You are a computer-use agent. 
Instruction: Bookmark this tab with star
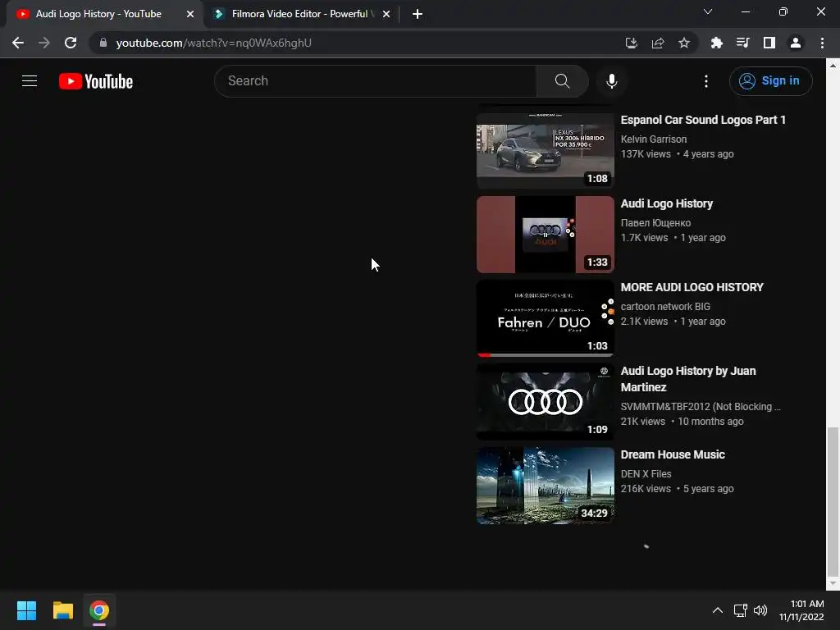[684, 43]
